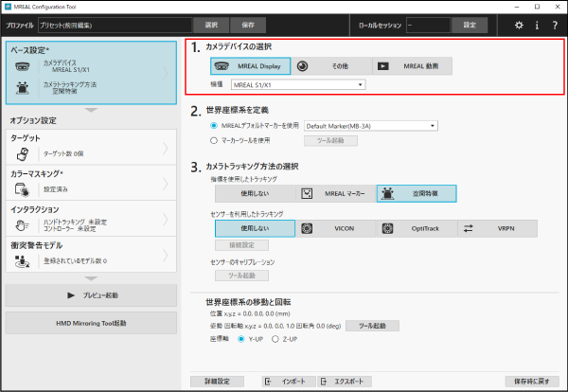Image resolution: width=568 pixels, height=392 pixels.
Task: Choose 空間特徴 tracking method
Action: (417, 193)
